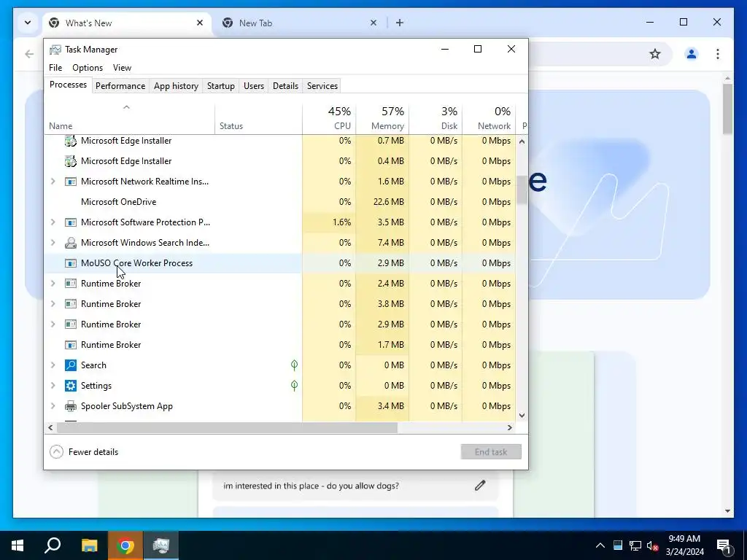Image resolution: width=747 pixels, height=560 pixels.
Task: Expand the Search process group
Action: [x=53, y=365]
